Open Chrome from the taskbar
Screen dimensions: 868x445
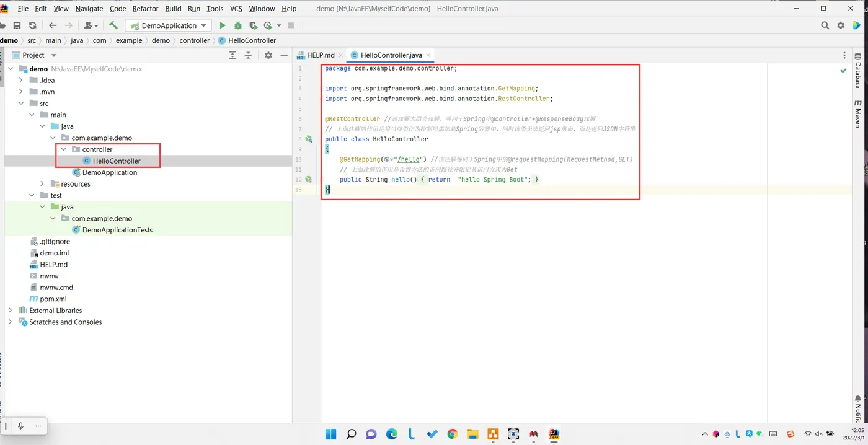452,434
